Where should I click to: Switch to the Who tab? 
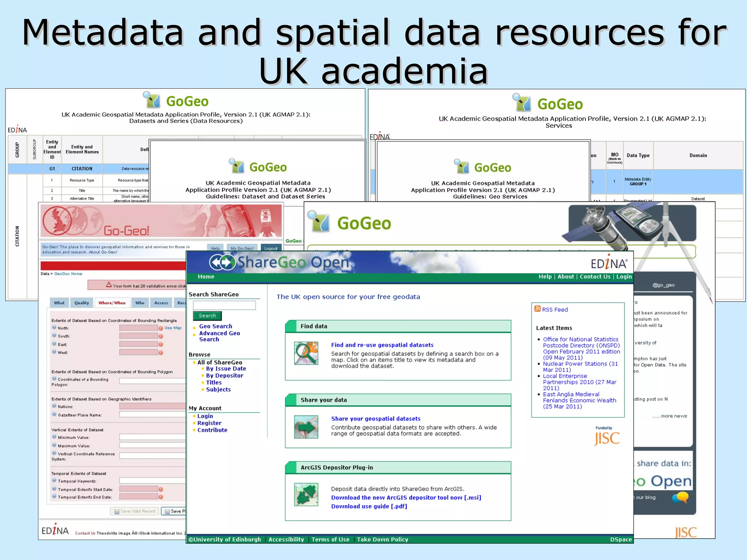(140, 303)
